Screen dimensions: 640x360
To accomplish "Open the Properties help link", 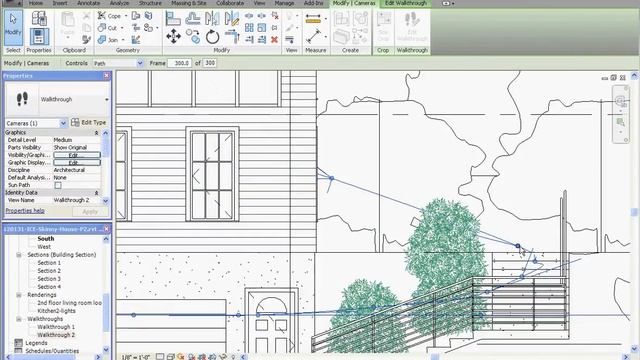I will [x=25, y=211].
